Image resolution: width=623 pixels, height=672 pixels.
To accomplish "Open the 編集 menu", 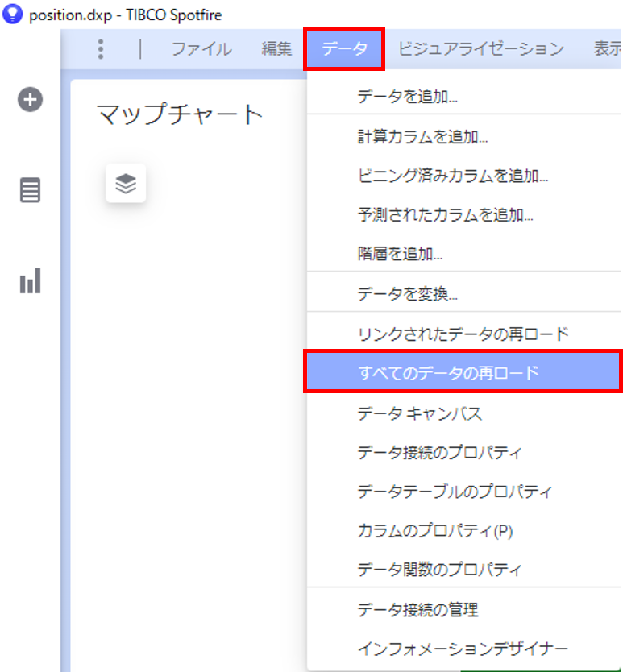I will 276,48.
